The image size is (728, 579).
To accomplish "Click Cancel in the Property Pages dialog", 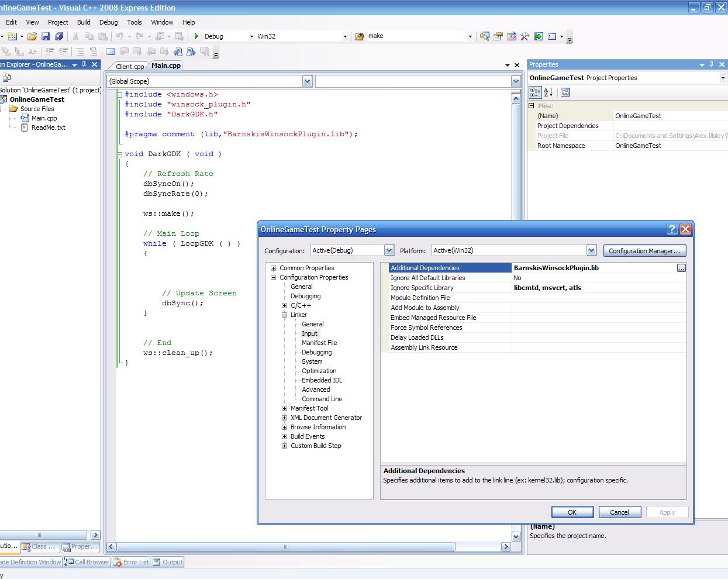I will click(619, 512).
